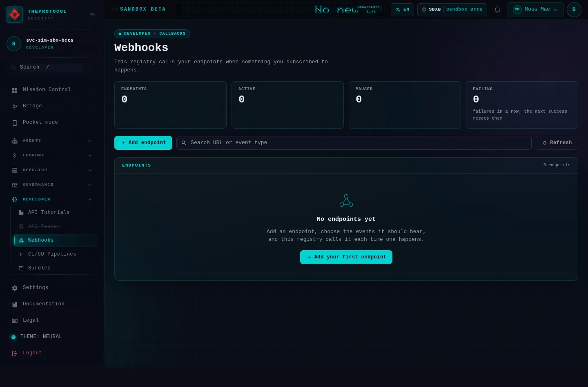Click the Refresh button

click(x=557, y=143)
